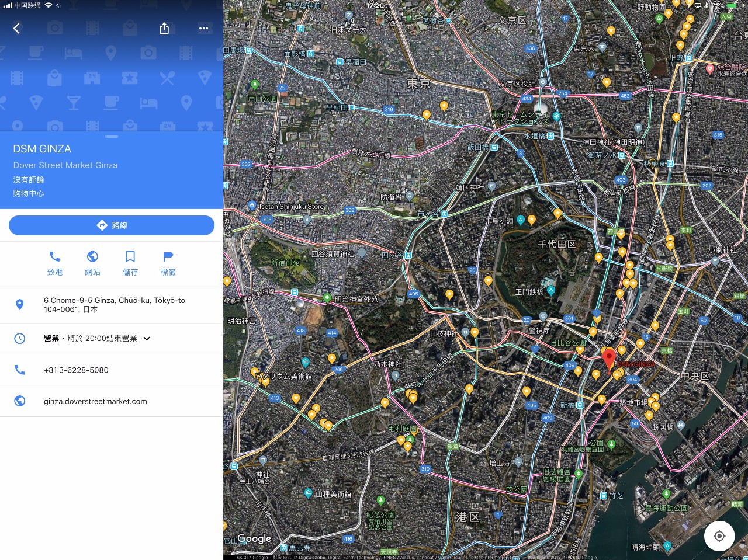Expand the 營業 hours row
Image resolution: width=748 pixels, height=560 pixels.
pos(91,339)
